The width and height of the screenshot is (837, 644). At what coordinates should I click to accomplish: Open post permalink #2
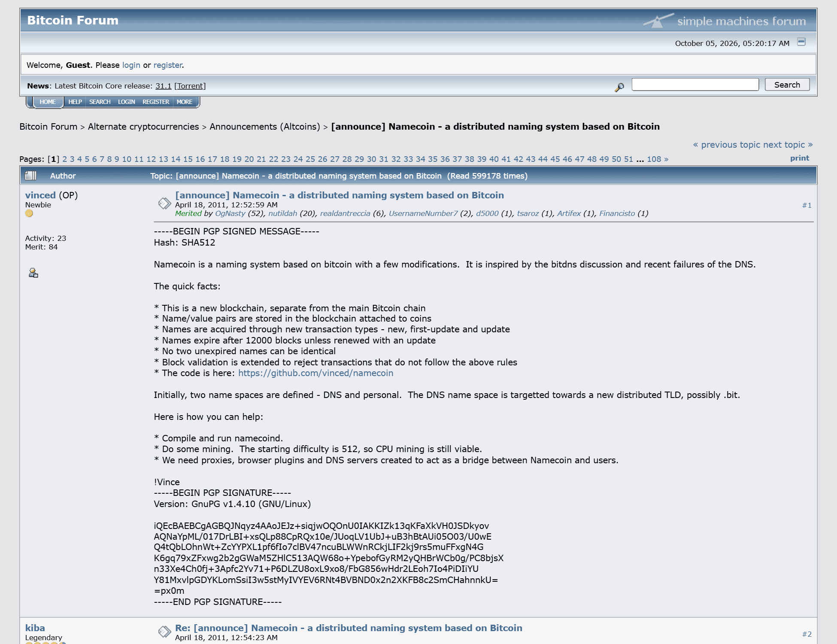[x=807, y=634]
